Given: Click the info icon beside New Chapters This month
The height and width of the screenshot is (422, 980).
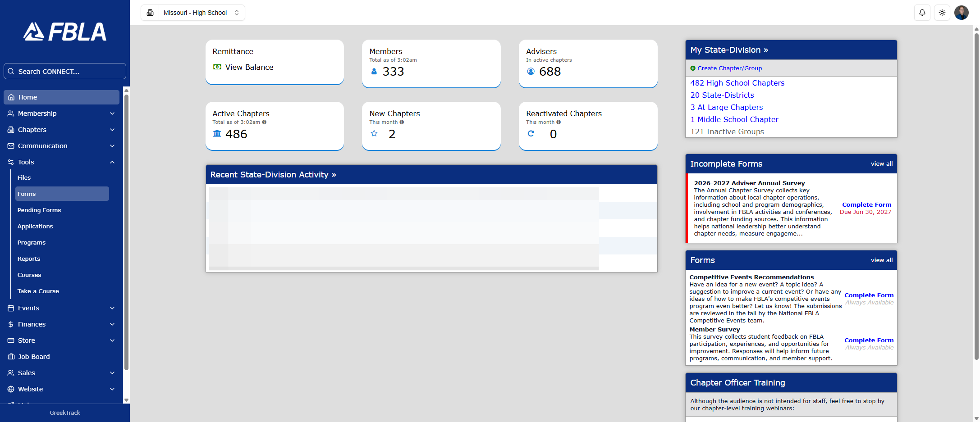Looking at the screenshot, I should click(x=402, y=122).
